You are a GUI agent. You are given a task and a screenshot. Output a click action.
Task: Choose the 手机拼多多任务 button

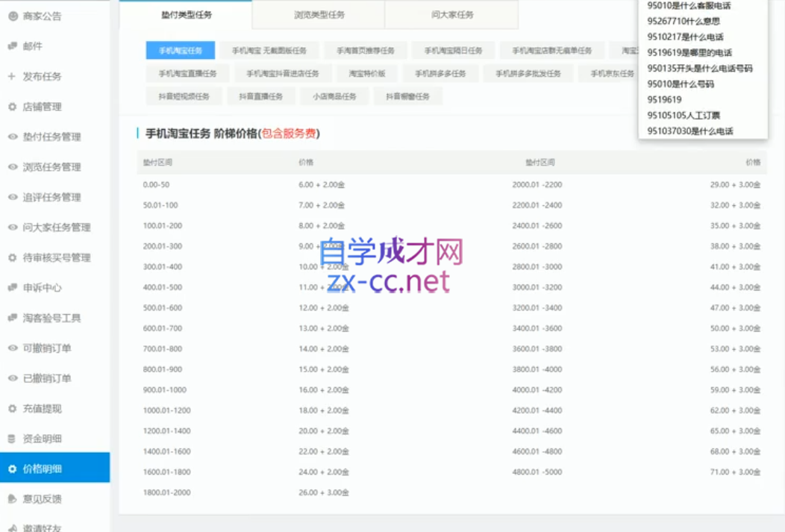440,74
